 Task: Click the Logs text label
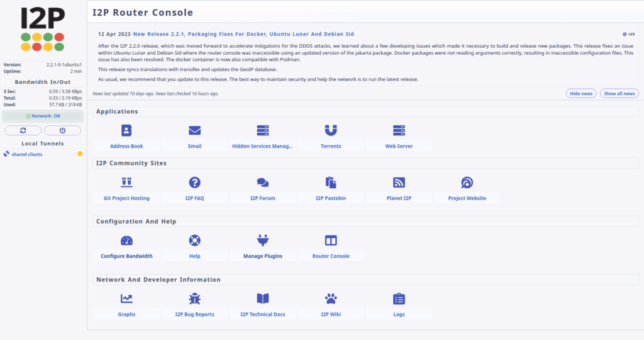click(x=399, y=314)
